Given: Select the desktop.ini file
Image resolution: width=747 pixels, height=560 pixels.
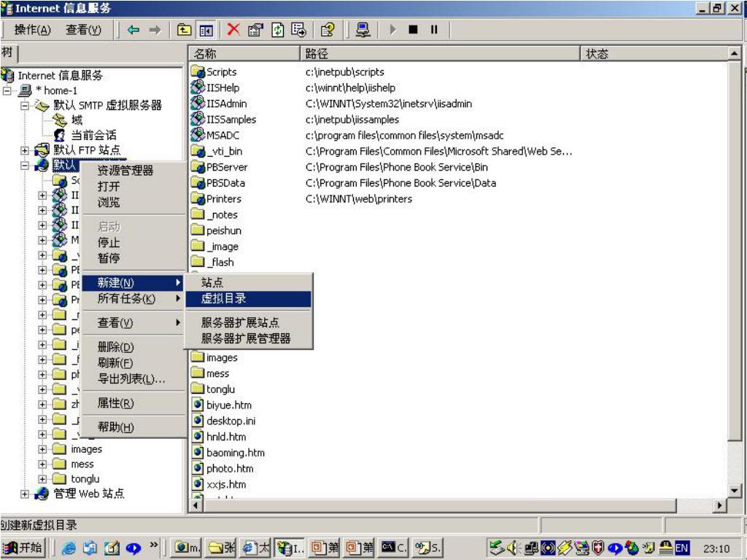Looking at the screenshot, I should (231, 421).
